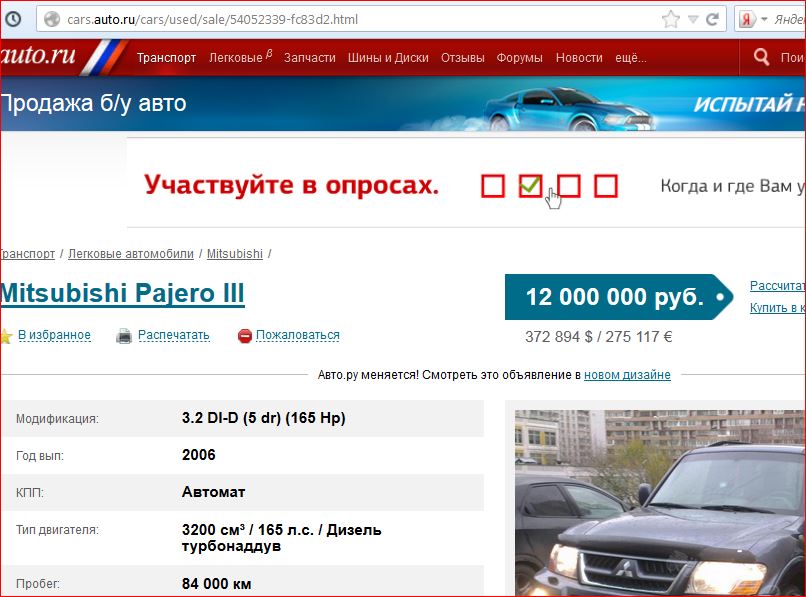Click the last empty checkbox in survey banner
This screenshot has width=806, height=597.
pyautogui.click(x=605, y=186)
